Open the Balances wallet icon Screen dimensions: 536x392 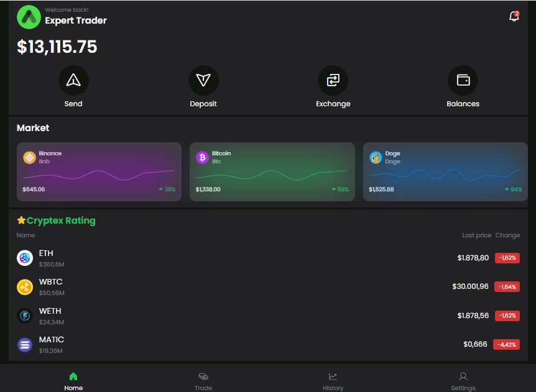pyautogui.click(x=463, y=80)
